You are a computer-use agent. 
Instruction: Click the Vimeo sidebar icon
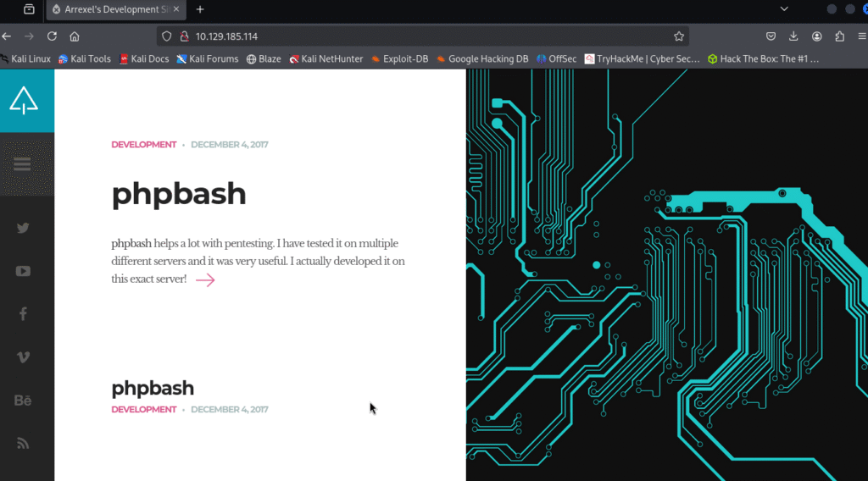tap(23, 357)
